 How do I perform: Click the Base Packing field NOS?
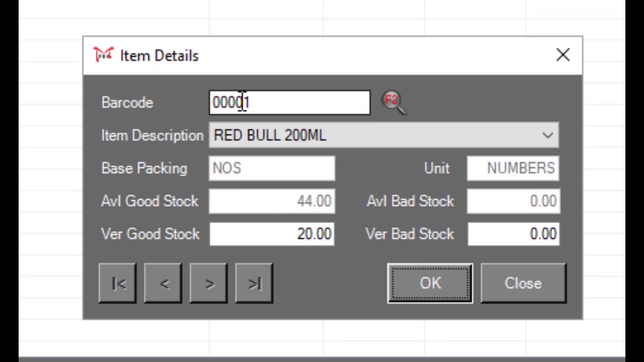272,168
